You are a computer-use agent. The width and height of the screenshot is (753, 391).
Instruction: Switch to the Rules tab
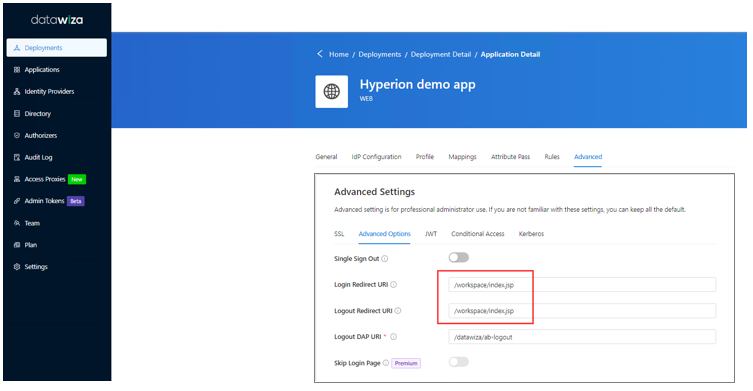click(x=552, y=157)
